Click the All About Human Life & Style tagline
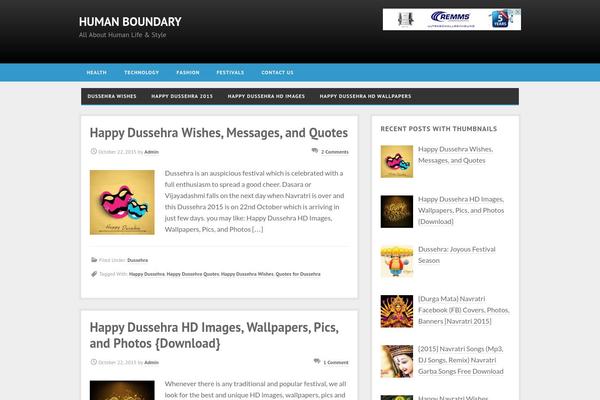Viewport: 600px width, 400px height. [x=122, y=35]
